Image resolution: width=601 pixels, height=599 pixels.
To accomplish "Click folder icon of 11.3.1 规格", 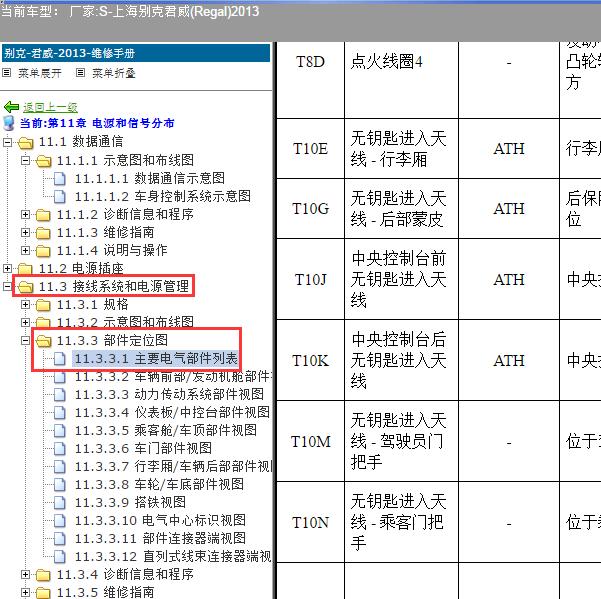I will [x=43, y=305].
